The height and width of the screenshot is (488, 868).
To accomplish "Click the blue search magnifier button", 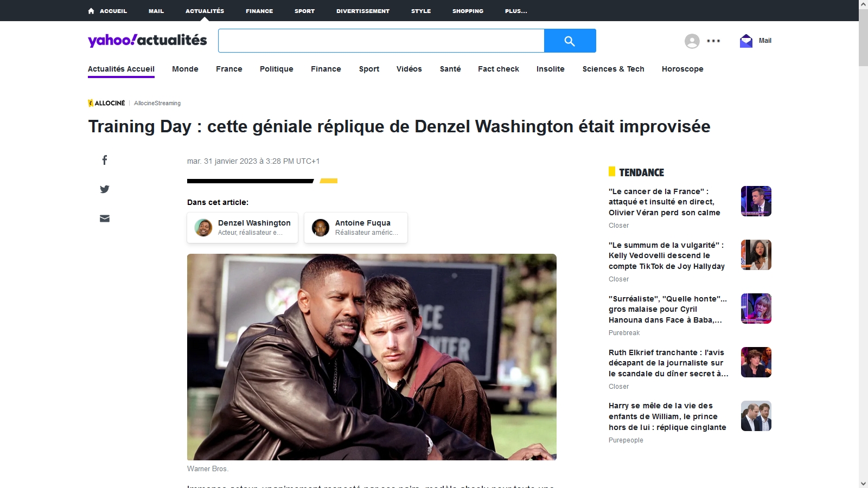I will pyautogui.click(x=570, y=41).
